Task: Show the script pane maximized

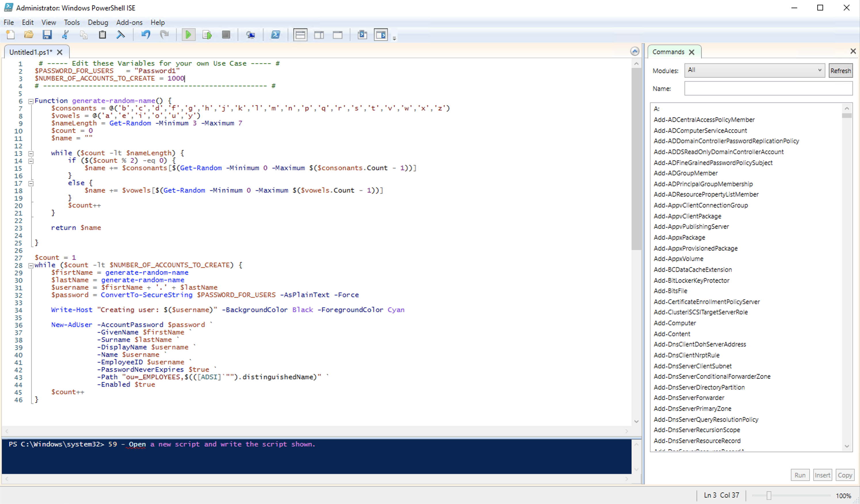Action: (x=337, y=34)
